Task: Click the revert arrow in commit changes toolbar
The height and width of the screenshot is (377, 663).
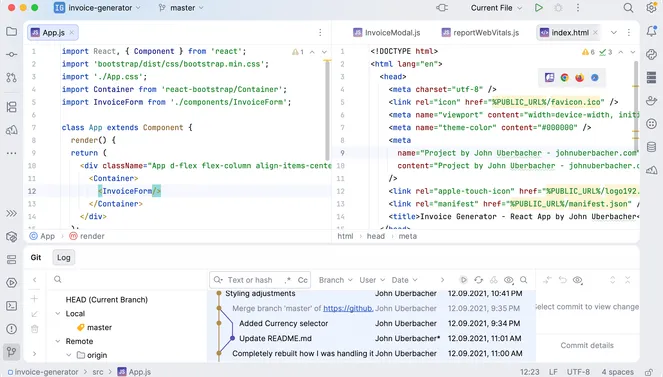Action: click(562, 280)
